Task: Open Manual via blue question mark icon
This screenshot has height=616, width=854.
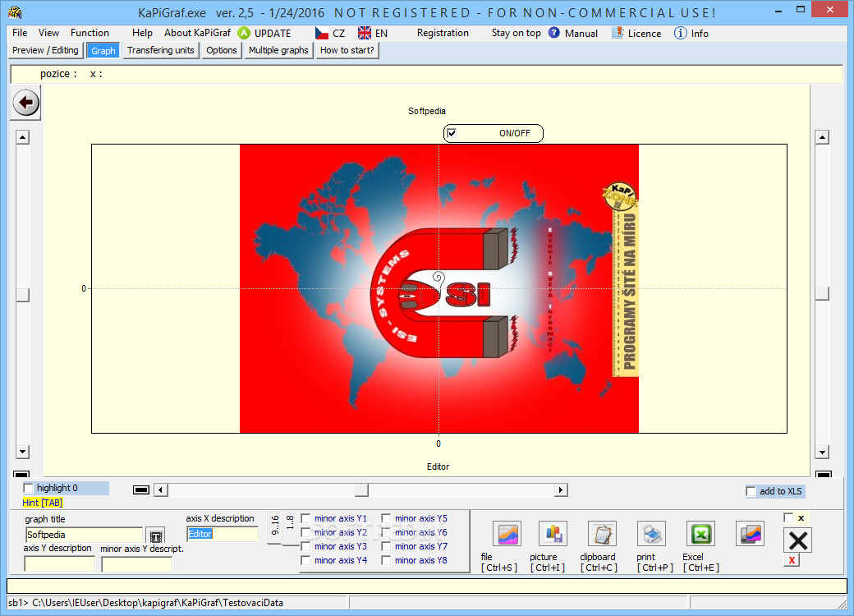Action: 554,33
